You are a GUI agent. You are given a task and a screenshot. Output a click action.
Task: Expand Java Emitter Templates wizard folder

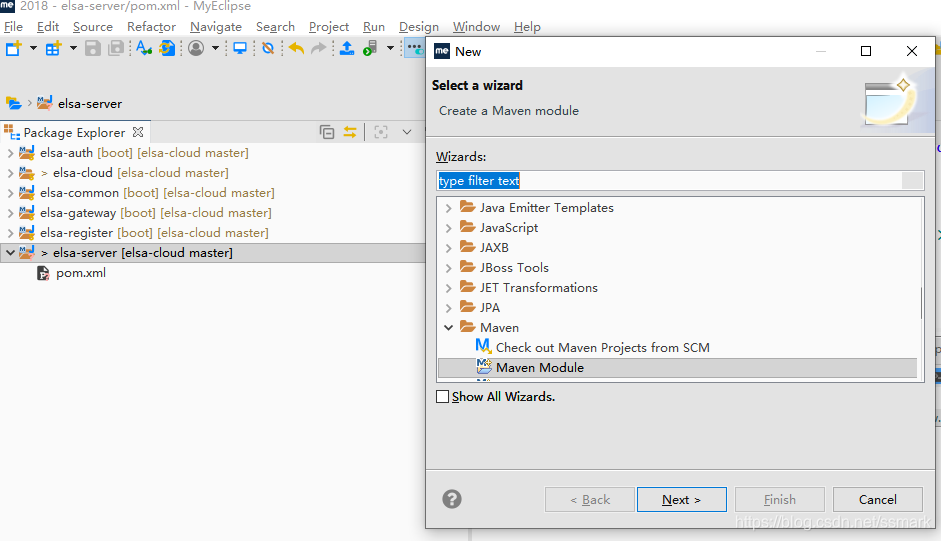tap(448, 208)
